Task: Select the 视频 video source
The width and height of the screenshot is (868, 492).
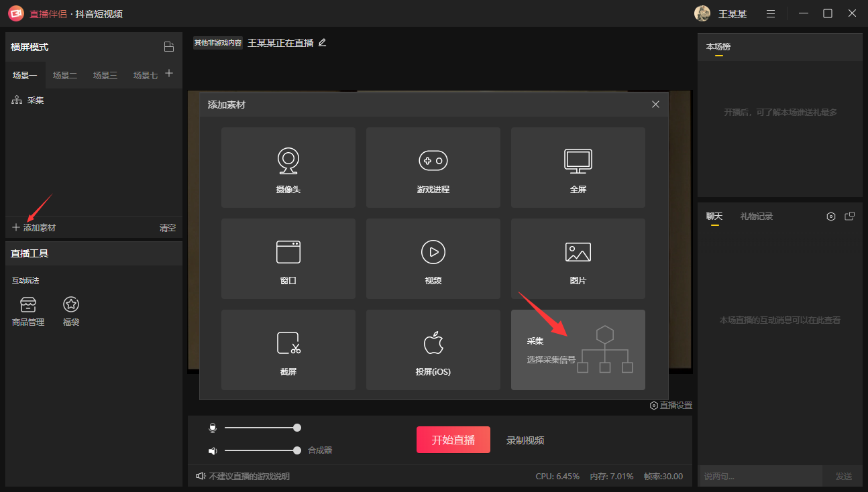Action: pos(433,259)
